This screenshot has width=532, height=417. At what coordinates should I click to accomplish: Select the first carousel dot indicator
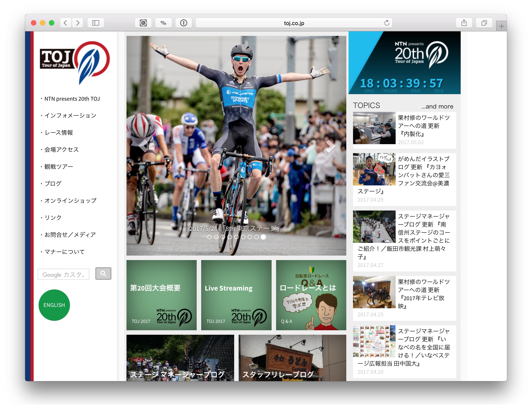[209, 237]
